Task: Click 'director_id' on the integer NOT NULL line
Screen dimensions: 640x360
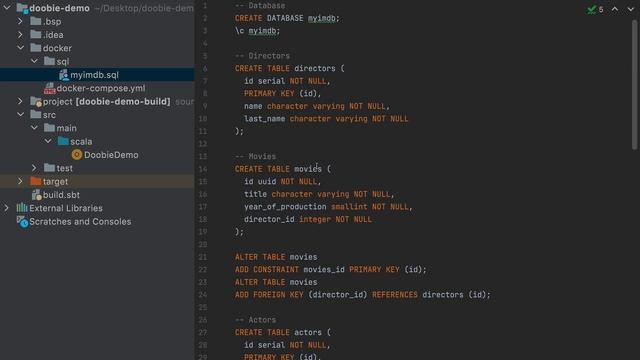Action: (x=269, y=220)
